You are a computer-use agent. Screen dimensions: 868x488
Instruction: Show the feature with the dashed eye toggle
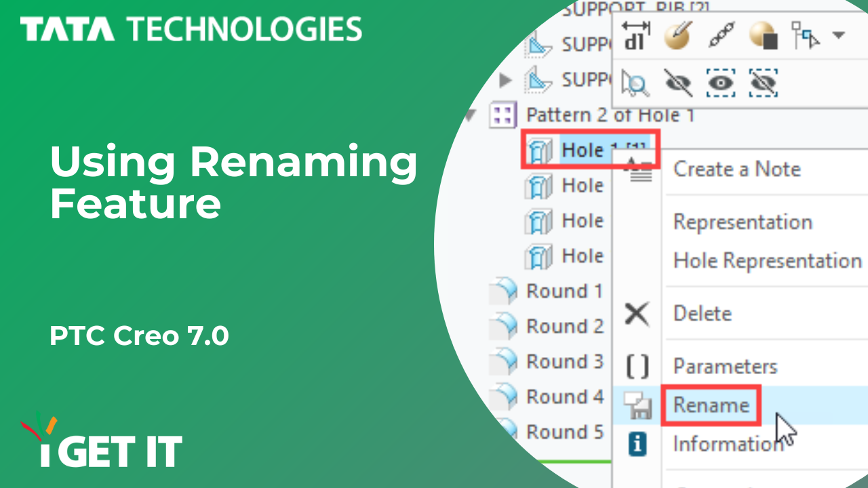721,82
